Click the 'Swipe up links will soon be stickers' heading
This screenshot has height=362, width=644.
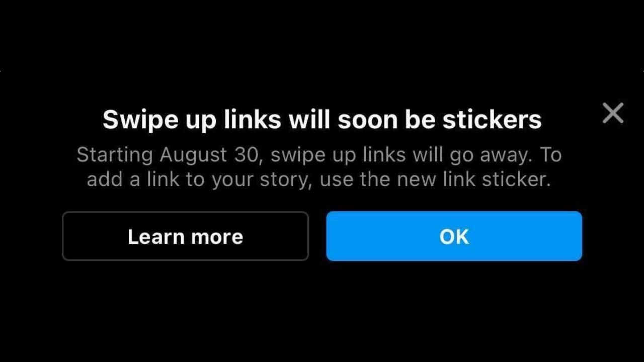tap(322, 120)
